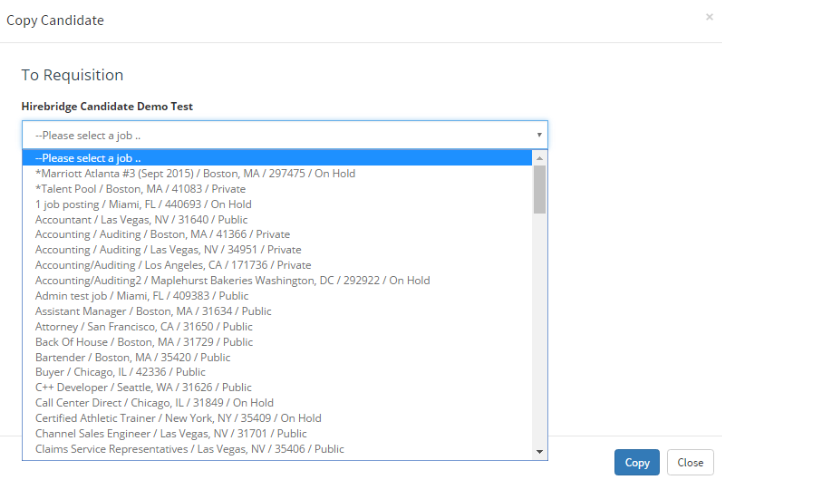Screen dimensions: 816x485
Task: Pick '1 job posting' in Miami, FL
Action: point(143,204)
